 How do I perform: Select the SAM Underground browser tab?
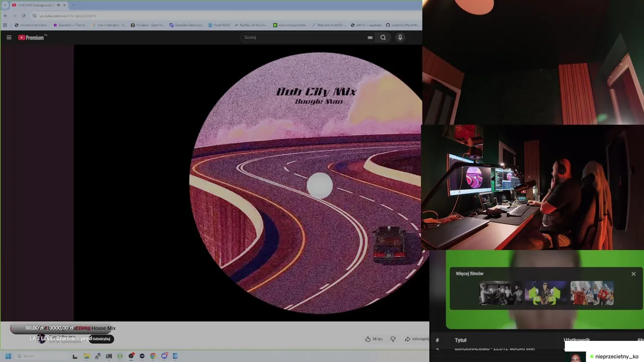[39, 5]
